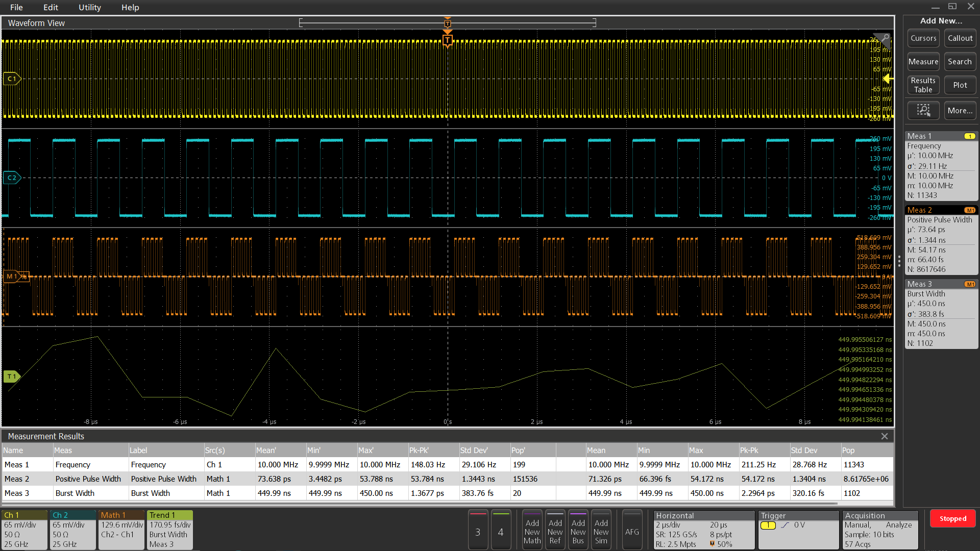This screenshot has width=980, height=551.
Task: Add channel 3 to display
Action: 478,530
